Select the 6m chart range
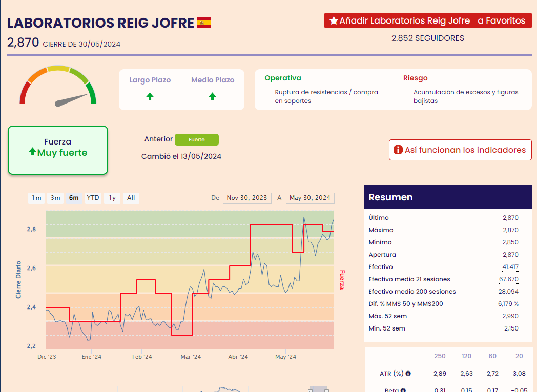The height and width of the screenshot is (392, 537). coord(74,198)
